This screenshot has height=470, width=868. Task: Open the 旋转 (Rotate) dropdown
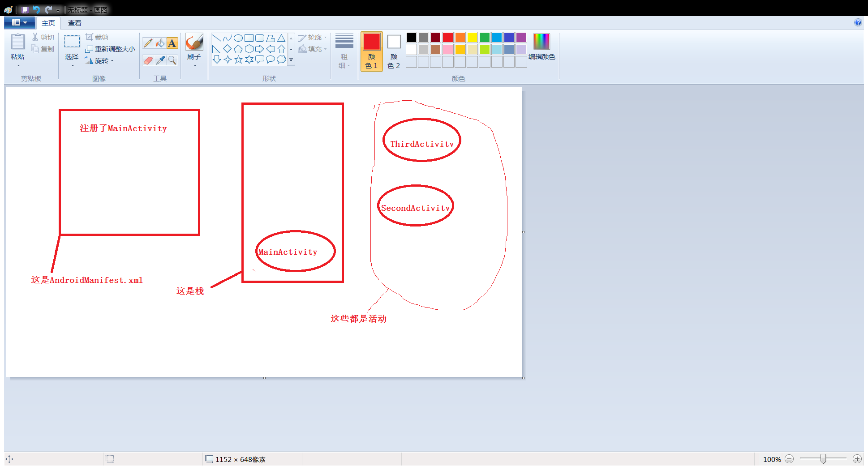99,60
